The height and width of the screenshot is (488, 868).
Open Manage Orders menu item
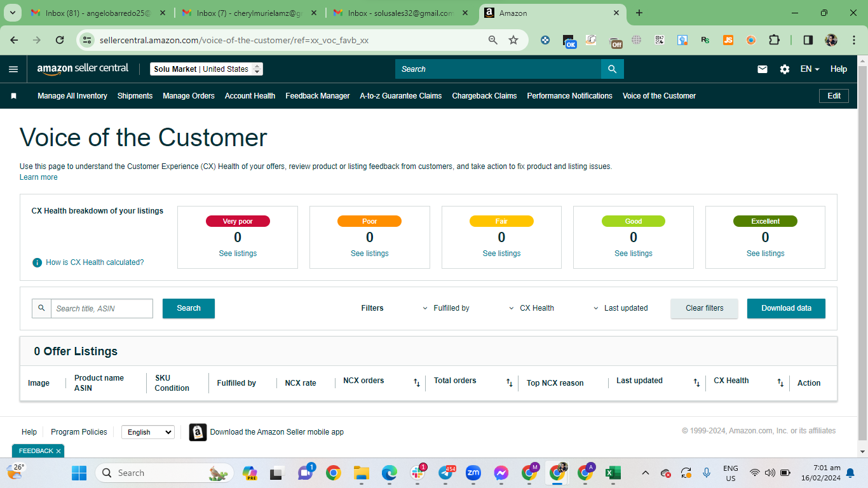[189, 96]
